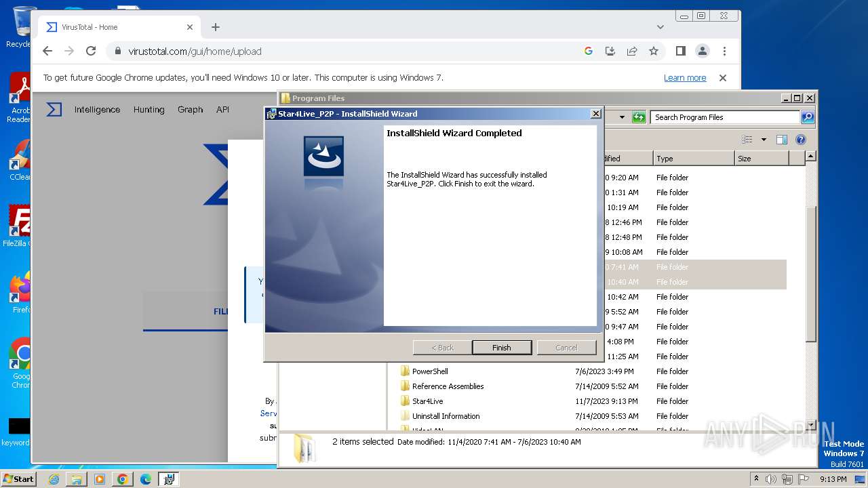Open Windows Media Player from taskbar

click(x=100, y=479)
